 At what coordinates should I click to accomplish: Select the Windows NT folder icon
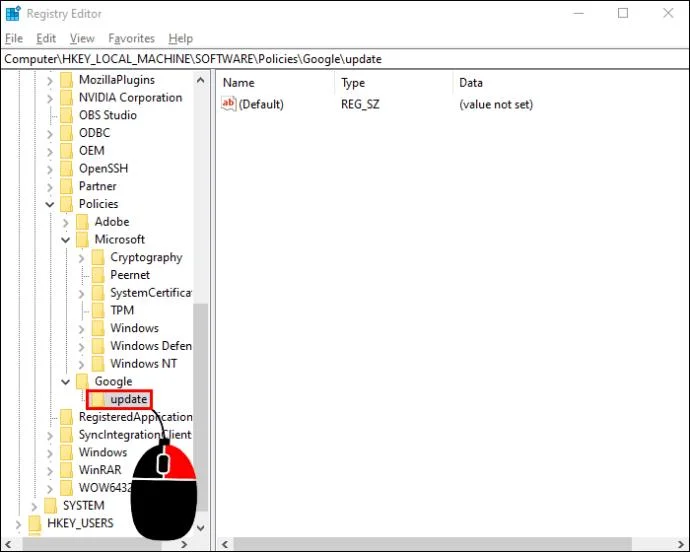(98, 364)
